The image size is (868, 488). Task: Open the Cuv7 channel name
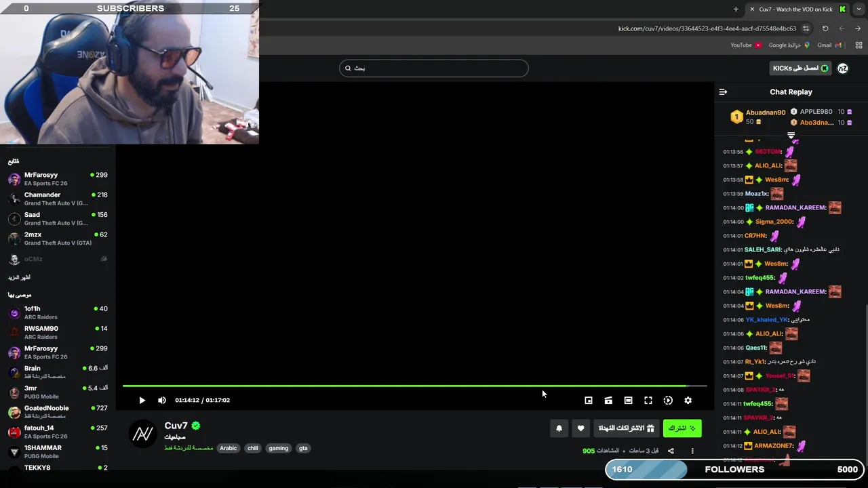(176, 426)
